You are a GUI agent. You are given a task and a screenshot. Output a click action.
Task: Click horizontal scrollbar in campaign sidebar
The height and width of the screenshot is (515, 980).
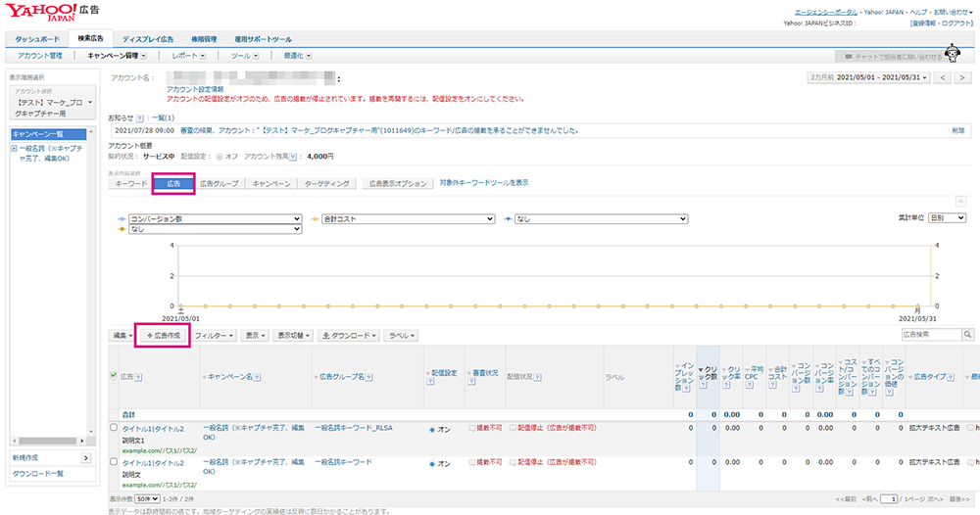pos(47,441)
